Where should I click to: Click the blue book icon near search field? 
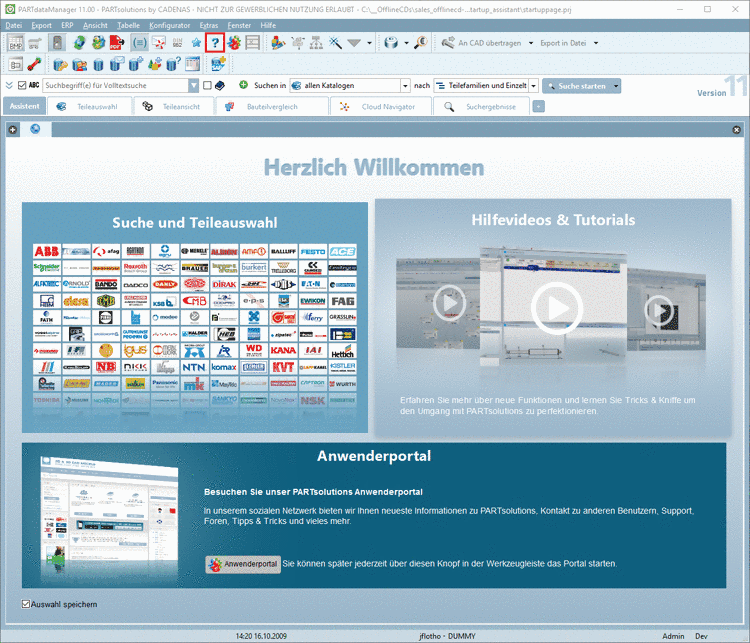tap(220, 86)
